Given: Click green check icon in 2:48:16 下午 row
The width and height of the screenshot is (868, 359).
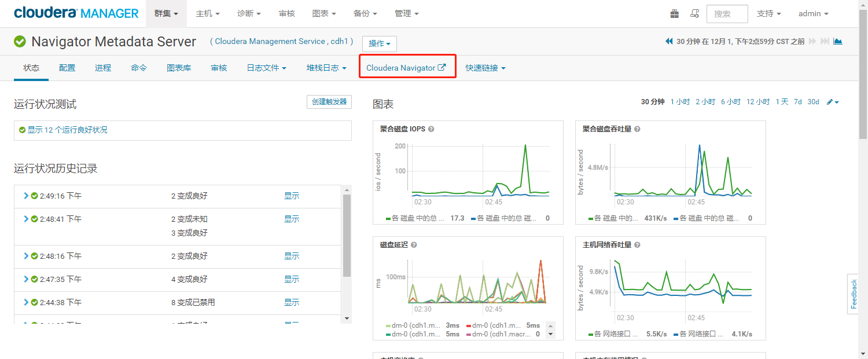Looking at the screenshot, I should coord(35,256).
